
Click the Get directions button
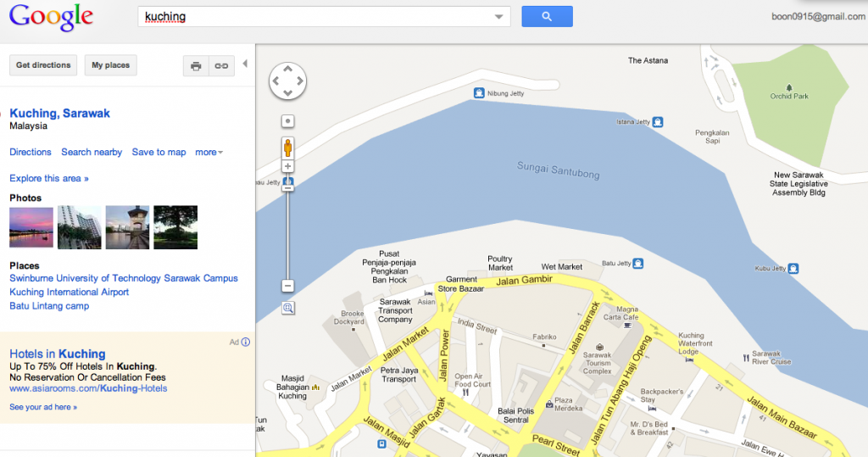[43, 65]
